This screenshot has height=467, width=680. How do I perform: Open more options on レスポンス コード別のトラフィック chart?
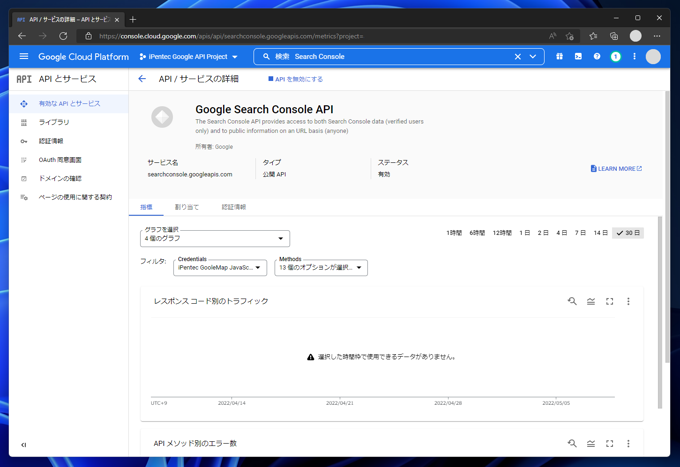[628, 301]
